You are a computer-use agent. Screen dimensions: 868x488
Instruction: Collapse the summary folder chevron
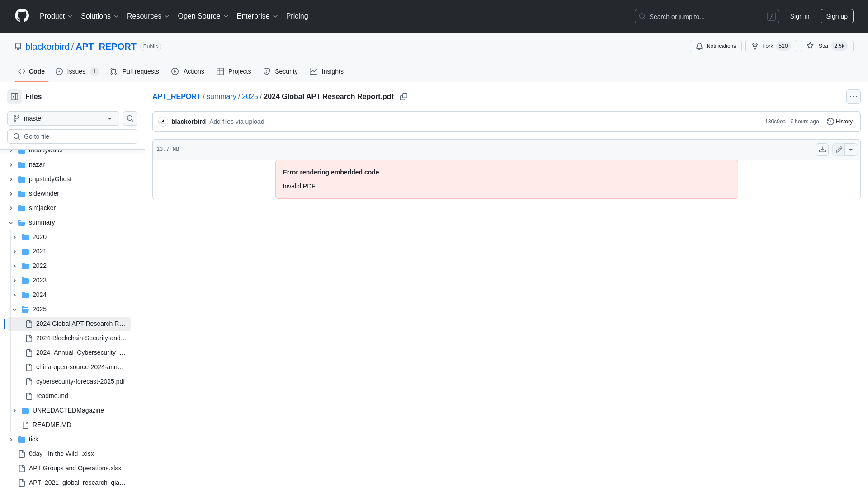tap(11, 223)
